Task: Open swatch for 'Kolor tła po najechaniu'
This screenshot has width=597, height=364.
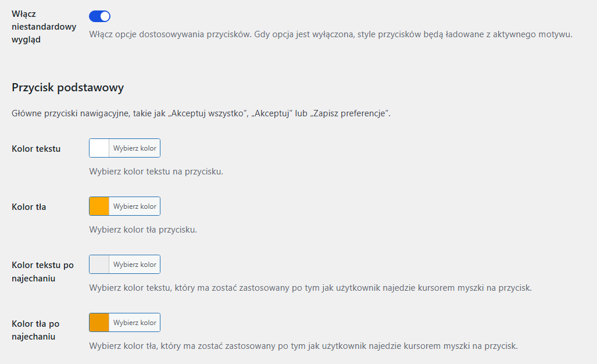Action: point(99,323)
